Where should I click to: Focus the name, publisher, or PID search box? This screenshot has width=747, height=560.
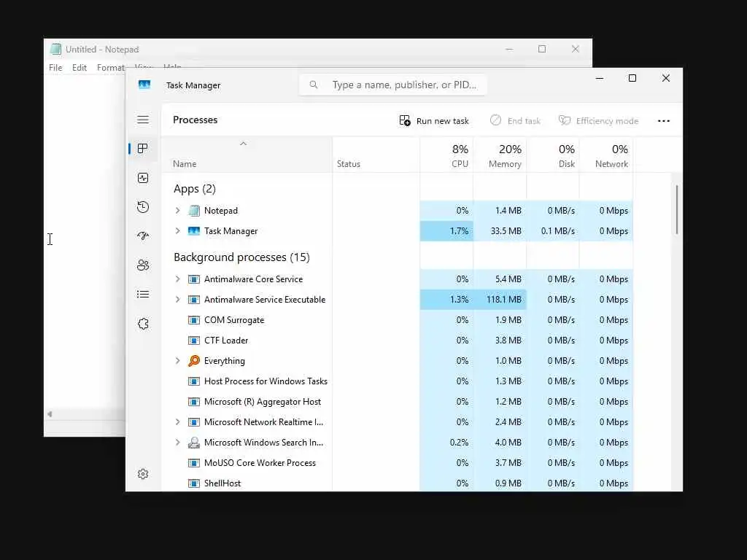pyautogui.click(x=393, y=85)
